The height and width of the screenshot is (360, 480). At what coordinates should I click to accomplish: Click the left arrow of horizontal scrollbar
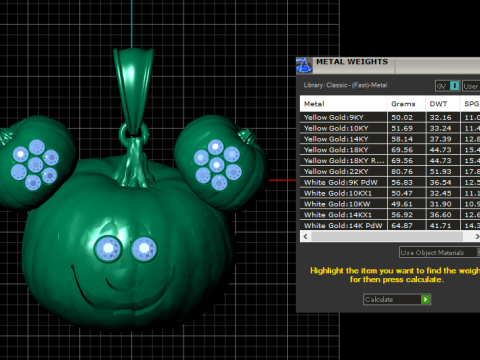[x=305, y=236]
